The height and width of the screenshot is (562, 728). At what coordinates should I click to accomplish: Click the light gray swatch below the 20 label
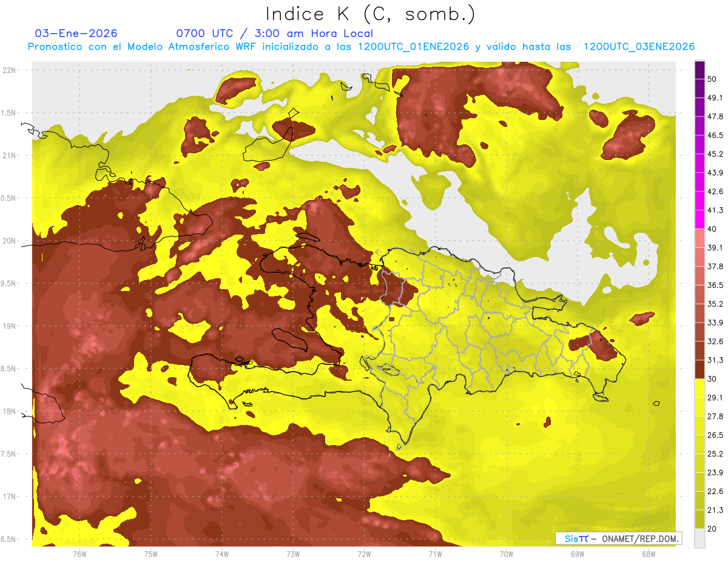click(x=699, y=538)
